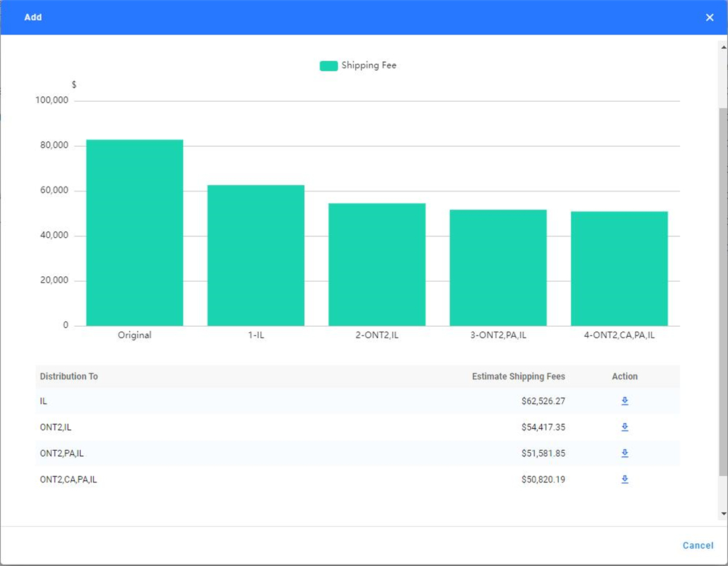Image resolution: width=728 pixels, height=566 pixels.
Task: Click the Cancel button
Action: click(698, 546)
